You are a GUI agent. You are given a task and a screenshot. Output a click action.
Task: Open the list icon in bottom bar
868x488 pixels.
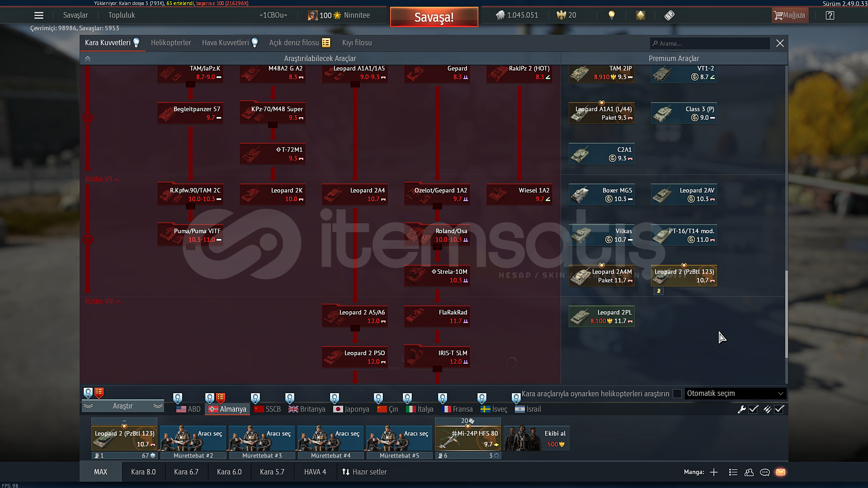coord(733,472)
